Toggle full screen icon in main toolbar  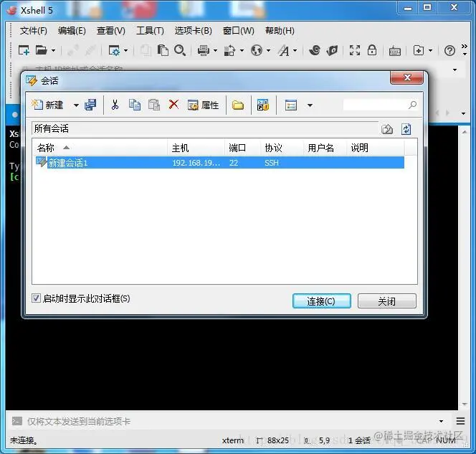click(x=355, y=50)
